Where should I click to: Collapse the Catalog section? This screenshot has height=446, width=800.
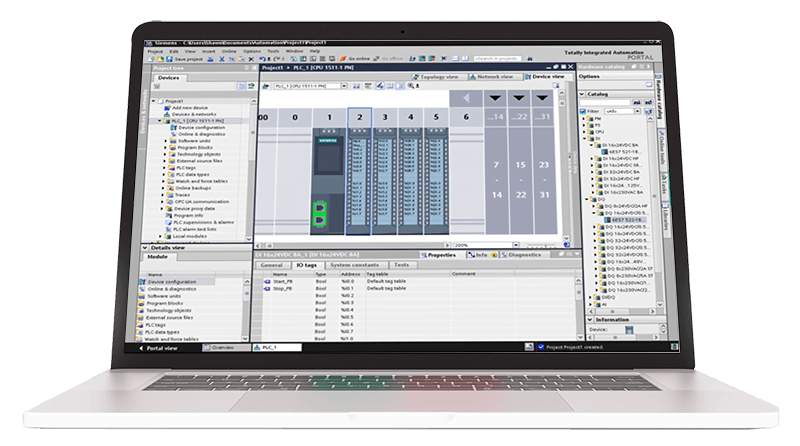pyautogui.click(x=582, y=94)
